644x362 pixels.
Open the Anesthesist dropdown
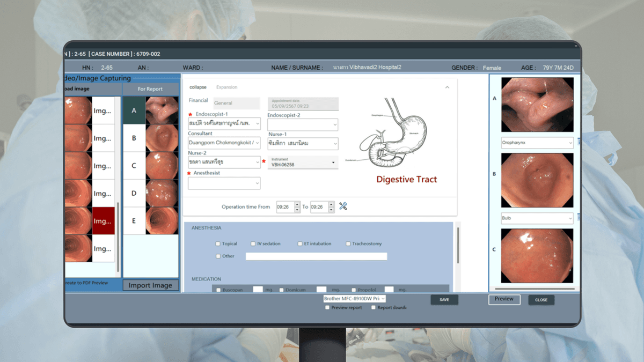coord(224,183)
